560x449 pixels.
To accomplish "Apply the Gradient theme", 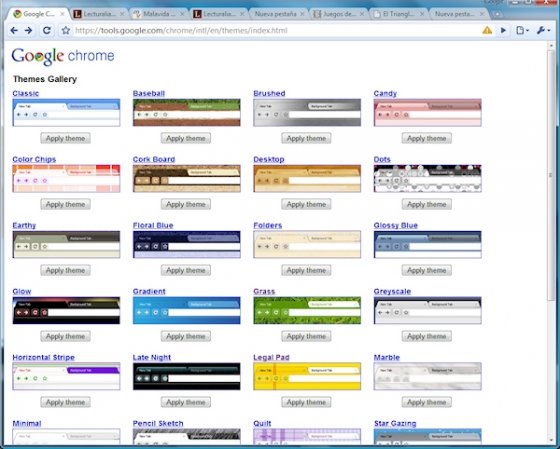I will (186, 336).
